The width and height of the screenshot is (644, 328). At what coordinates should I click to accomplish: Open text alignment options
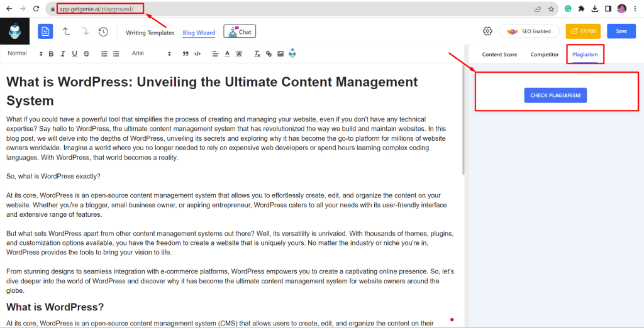point(215,54)
